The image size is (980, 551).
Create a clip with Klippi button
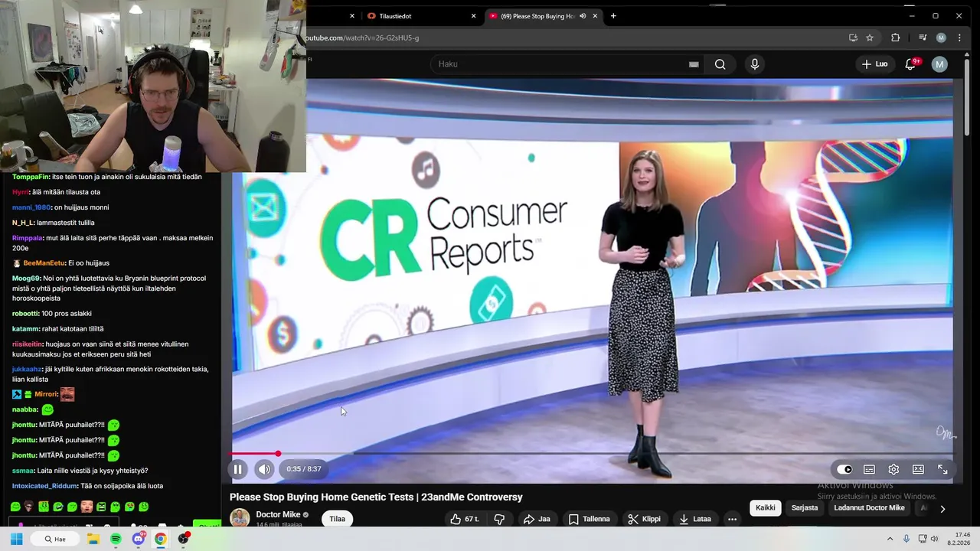coord(644,519)
